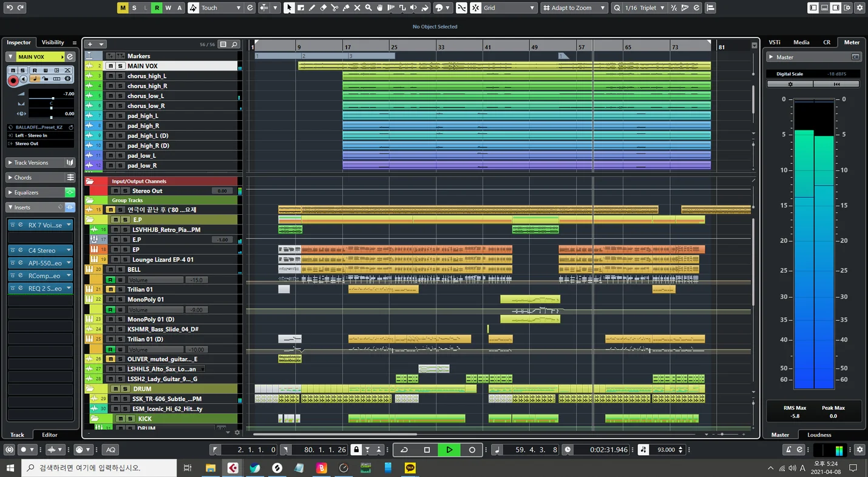868x477 pixels.
Task: Adjust MAIN VOX volume fader in inspector
Action: (53, 98)
